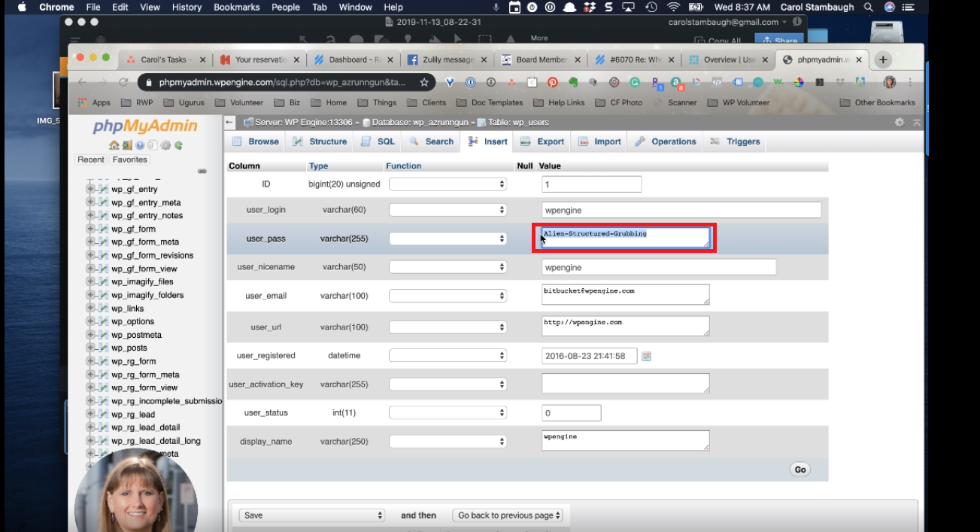Click the user_login value field
The height and width of the screenshot is (532, 980).
point(681,210)
